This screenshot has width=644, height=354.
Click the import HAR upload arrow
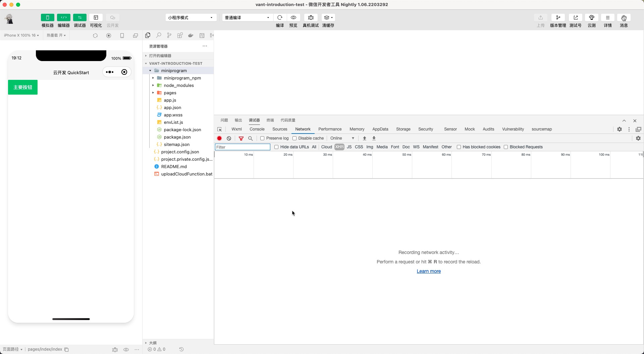pyautogui.click(x=364, y=138)
